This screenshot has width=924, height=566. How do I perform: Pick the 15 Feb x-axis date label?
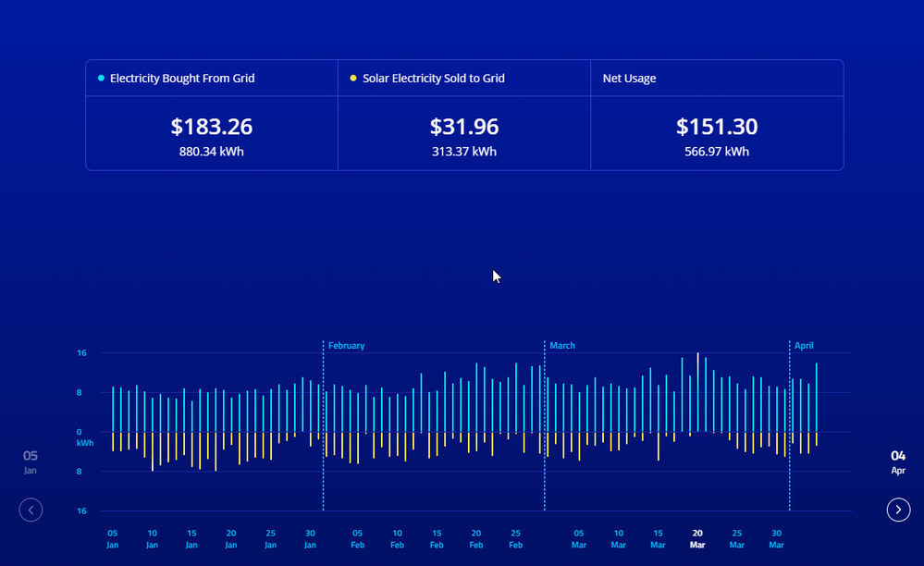click(x=437, y=538)
